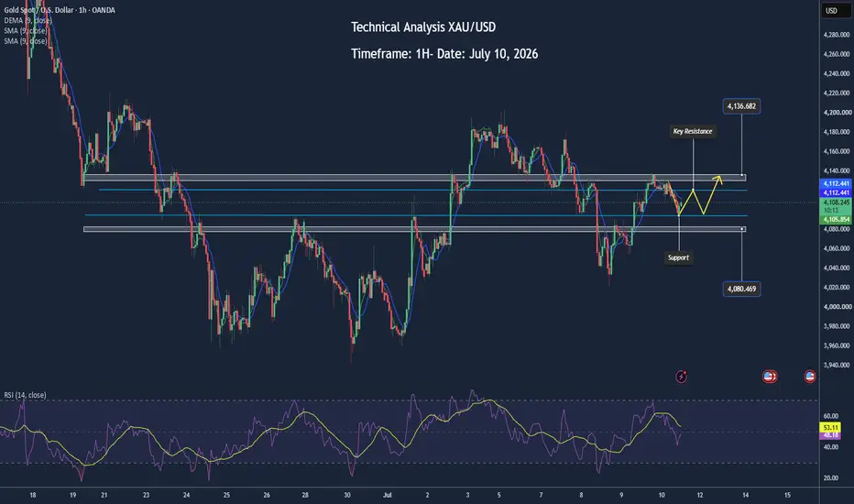Viewport: 854px width, 504px height.
Task: Click the 30 date label on time axis
Action: pos(347,495)
